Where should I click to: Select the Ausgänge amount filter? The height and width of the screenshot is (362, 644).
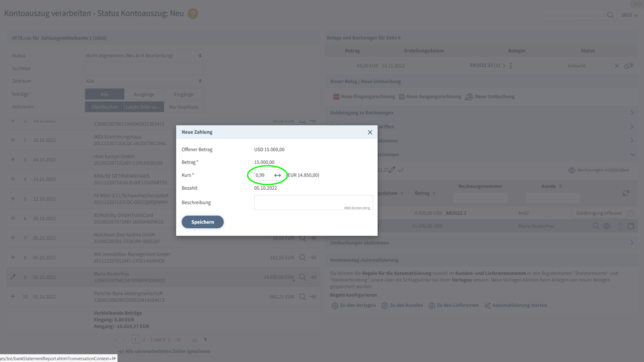144,94
